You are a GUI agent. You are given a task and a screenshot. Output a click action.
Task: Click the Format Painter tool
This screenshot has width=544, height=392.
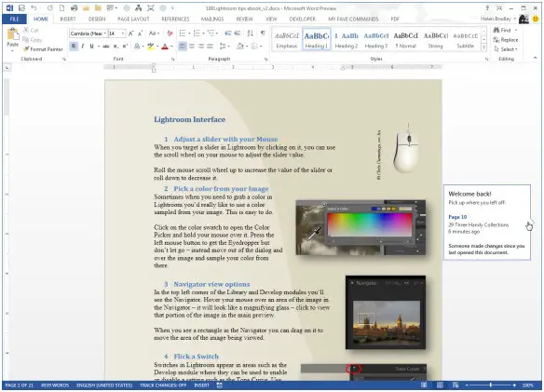coord(43,49)
